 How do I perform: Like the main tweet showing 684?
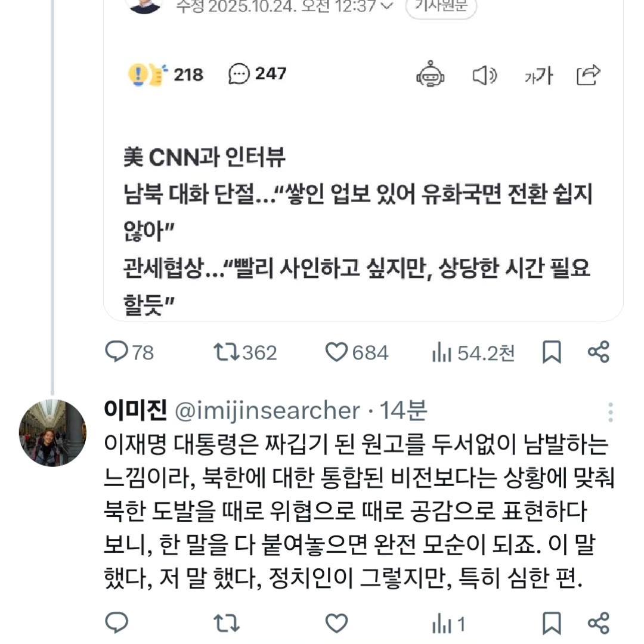(x=339, y=352)
